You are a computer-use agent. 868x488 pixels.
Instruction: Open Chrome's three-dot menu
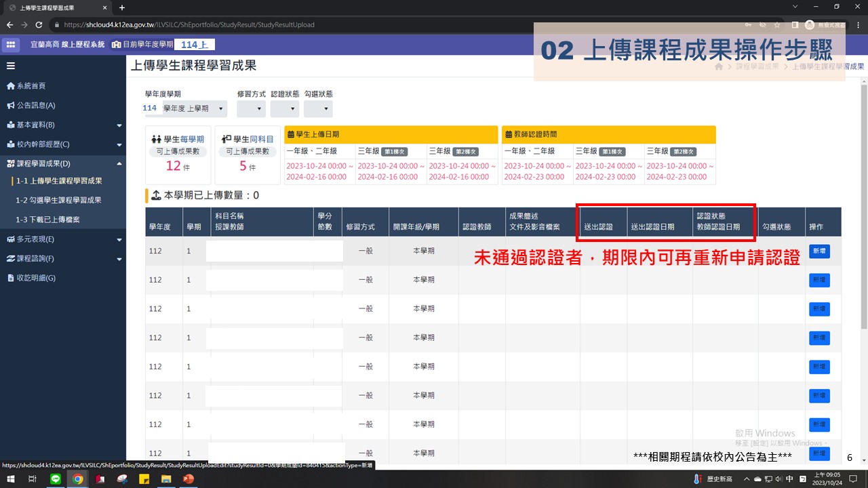coord(858,24)
